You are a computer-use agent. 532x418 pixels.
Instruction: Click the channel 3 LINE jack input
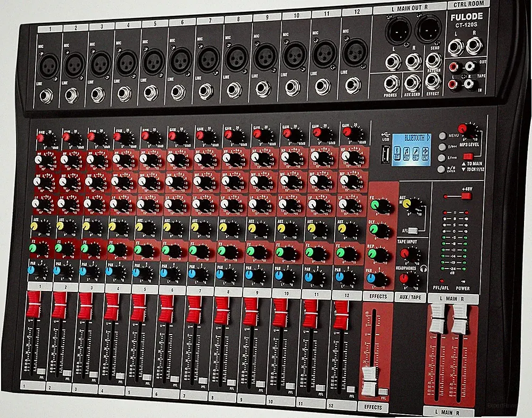pyautogui.click(x=98, y=95)
